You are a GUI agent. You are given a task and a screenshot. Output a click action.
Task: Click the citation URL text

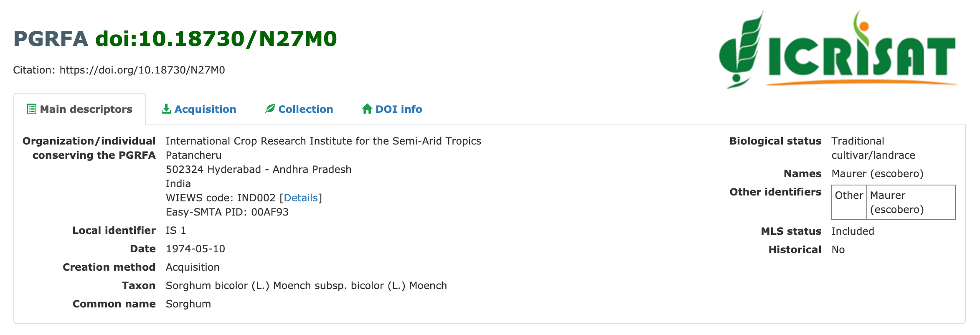(x=142, y=70)
